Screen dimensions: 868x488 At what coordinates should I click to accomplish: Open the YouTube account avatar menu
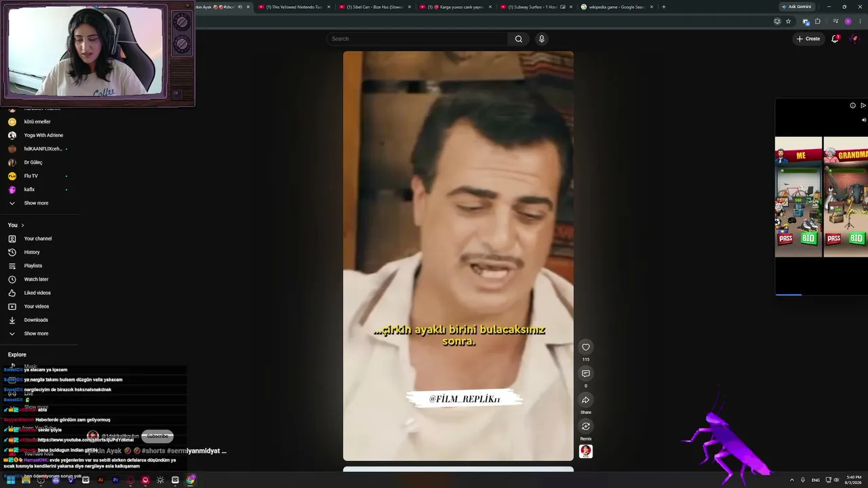point(854,39)
